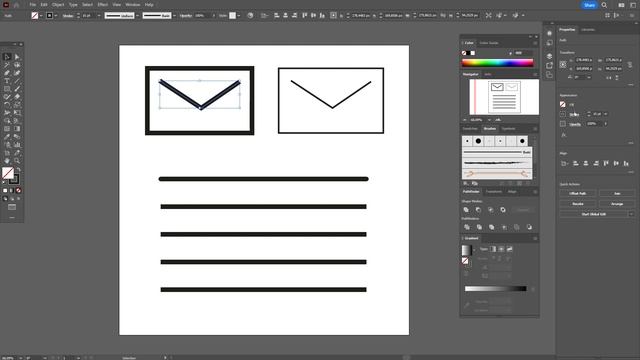
Task: Select the Direct Selection tool
Action: pyautogui.click(x=17, y=57)
